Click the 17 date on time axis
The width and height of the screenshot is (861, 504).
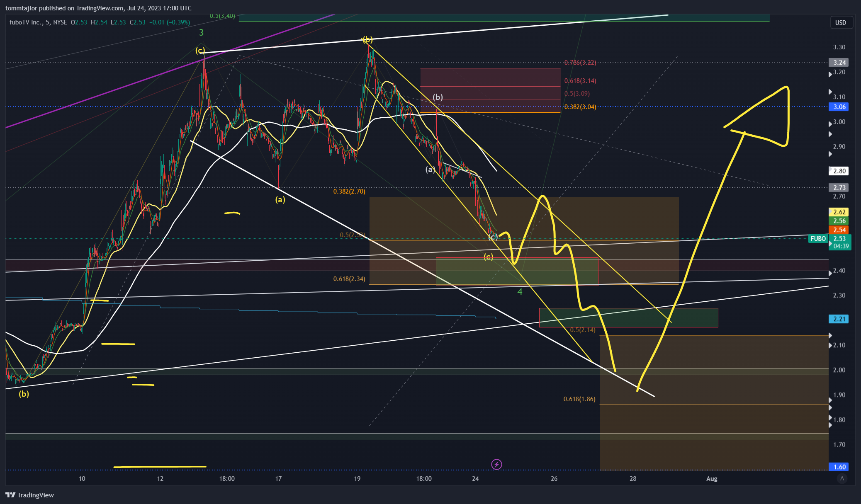pyautogui.click(x=278, y=479)
